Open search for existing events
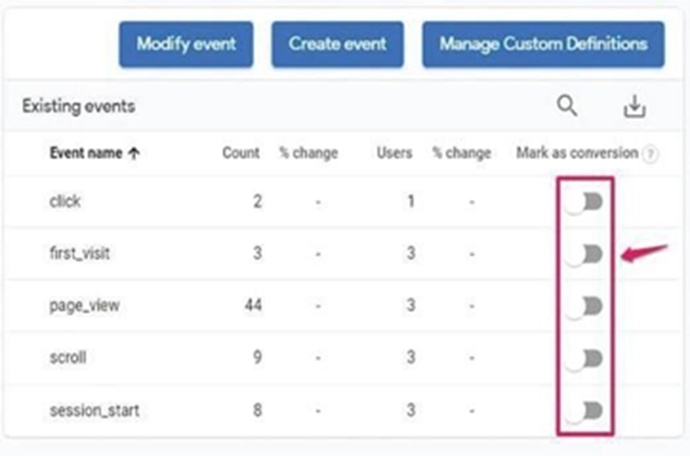The width and height of the screenshot is (690, 456). 567,106
